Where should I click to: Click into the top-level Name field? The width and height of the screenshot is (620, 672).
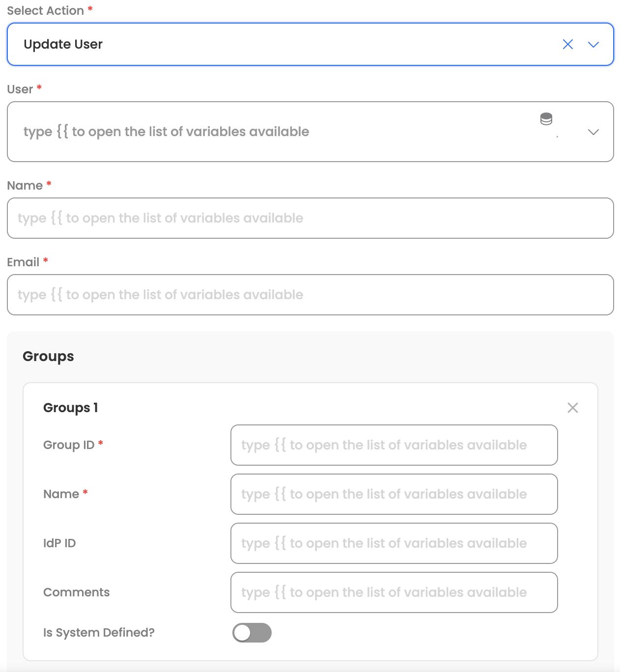310,218
